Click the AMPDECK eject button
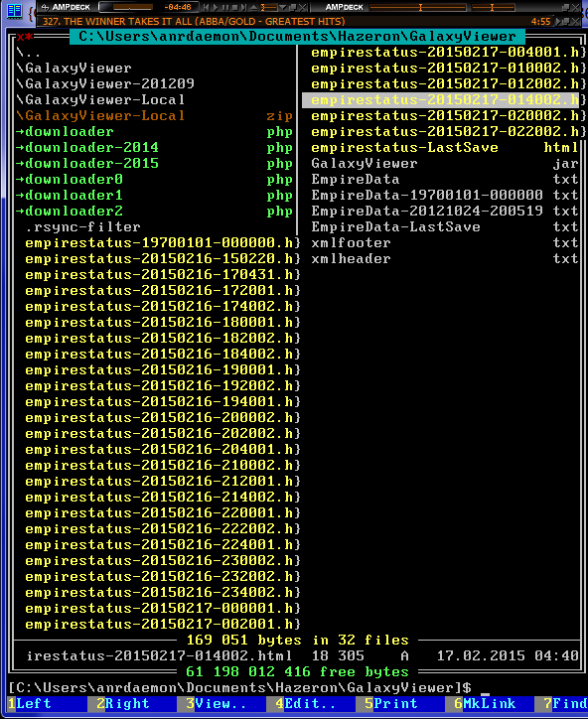The width and height of the screenshot is (588, 719). click(x=253, y=7)
